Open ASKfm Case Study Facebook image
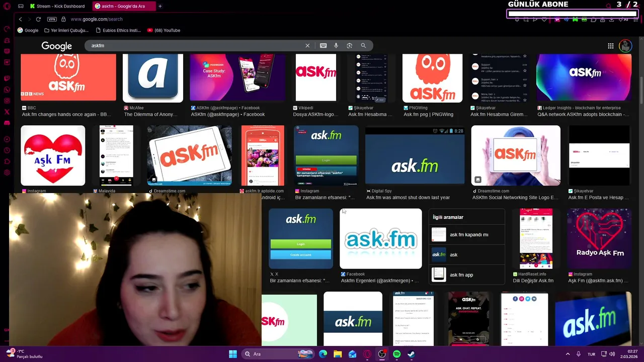This screenshot has height=362, width=644. [x=237, y=77]
